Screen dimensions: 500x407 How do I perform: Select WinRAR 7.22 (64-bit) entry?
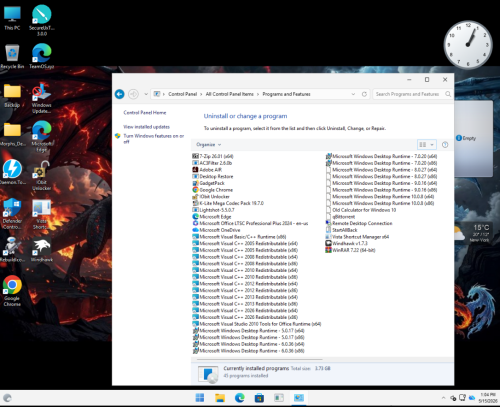[350, 250]
